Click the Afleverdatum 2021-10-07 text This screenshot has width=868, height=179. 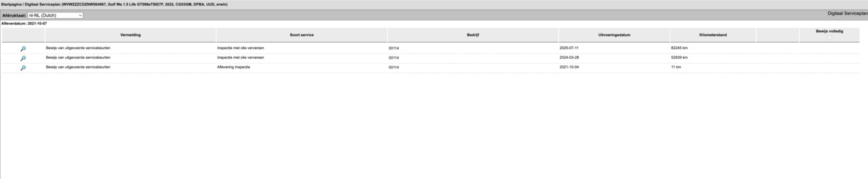24,24
